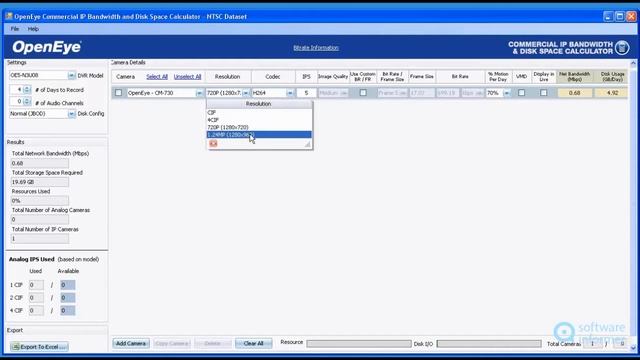The image size is (640, 360).
Task: Click the Unselect All link
Action: (x=187, y=77)
